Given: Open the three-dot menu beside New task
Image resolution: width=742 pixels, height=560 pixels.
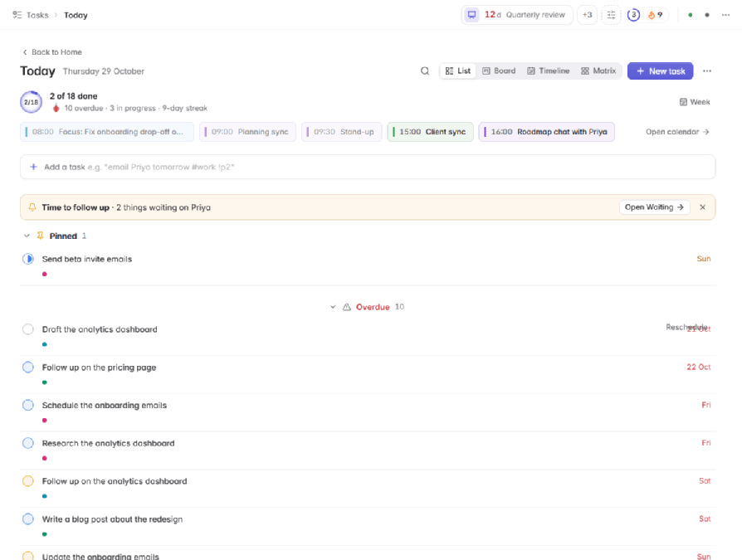Looking at the screenshot, I should tap(707, 71).
